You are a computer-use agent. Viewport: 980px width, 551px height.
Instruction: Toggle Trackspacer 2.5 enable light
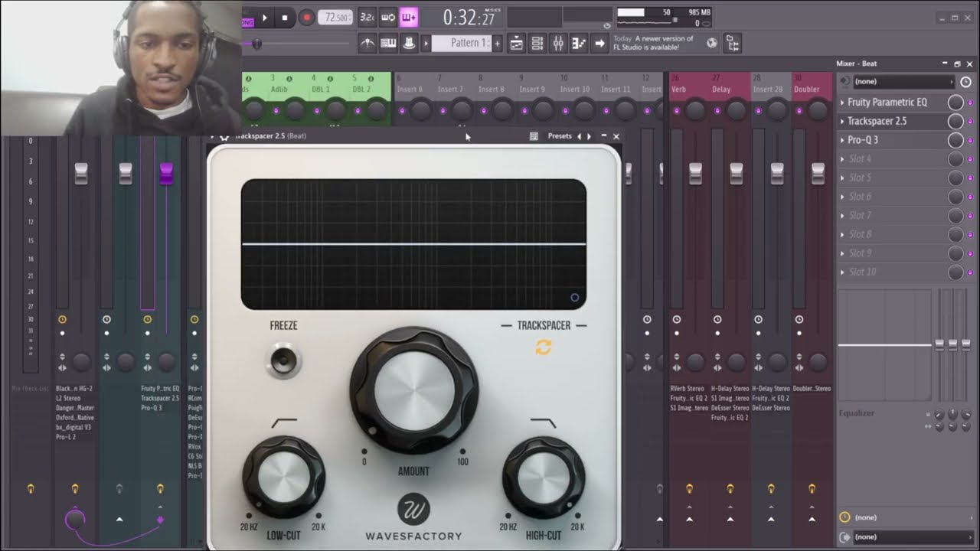click(x=970, y=122)
